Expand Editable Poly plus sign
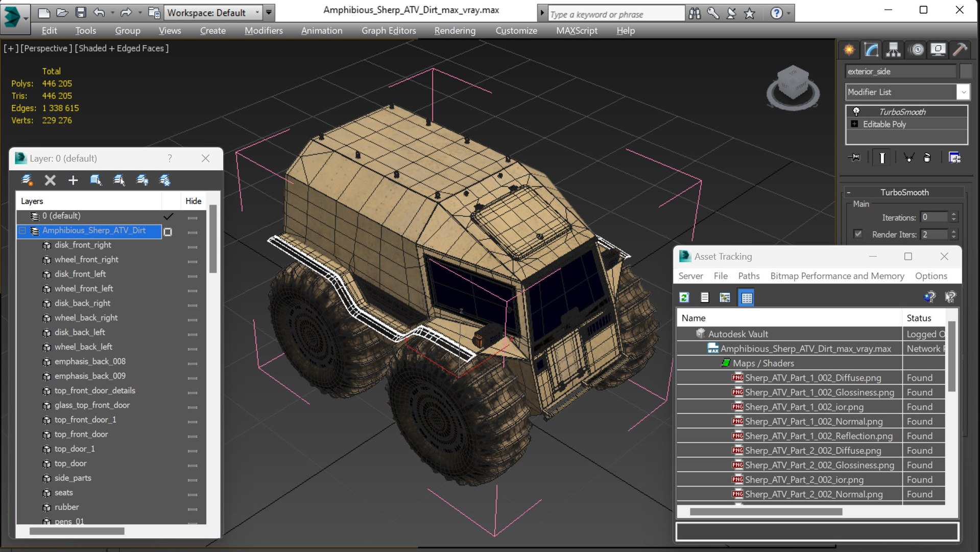Screen dimensions: 980x552 coord(854,124)
